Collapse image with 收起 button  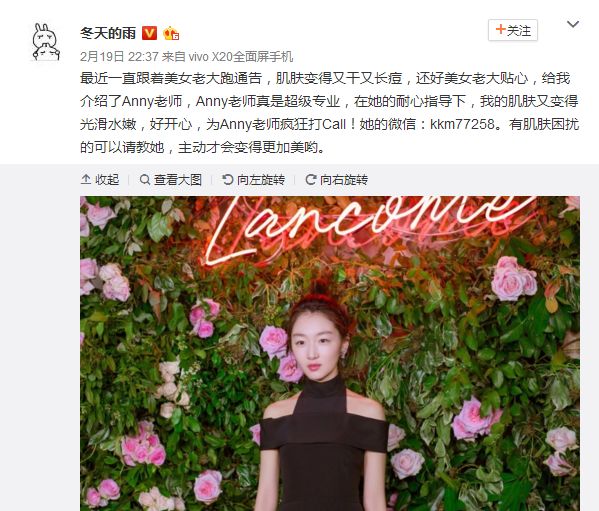point(100,179)
